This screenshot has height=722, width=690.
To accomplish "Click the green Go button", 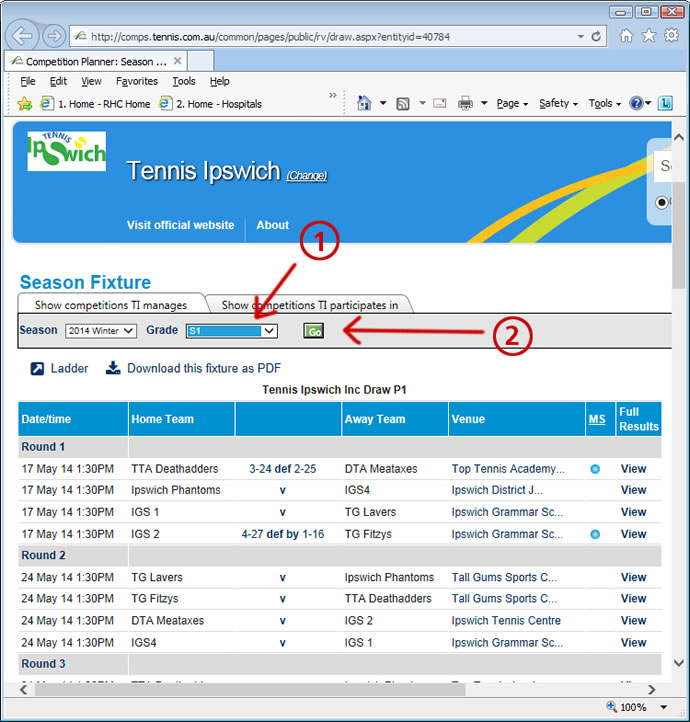I will 314,331.
